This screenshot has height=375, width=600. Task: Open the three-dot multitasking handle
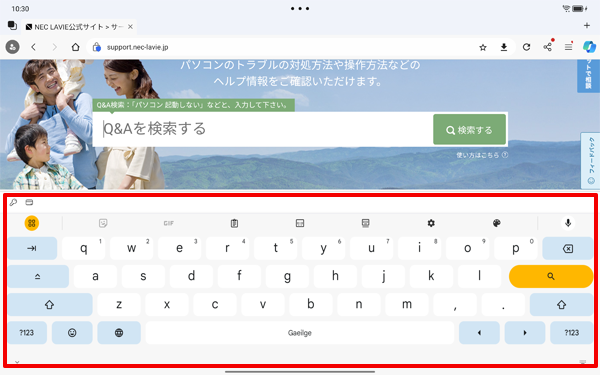pos(300,8)
